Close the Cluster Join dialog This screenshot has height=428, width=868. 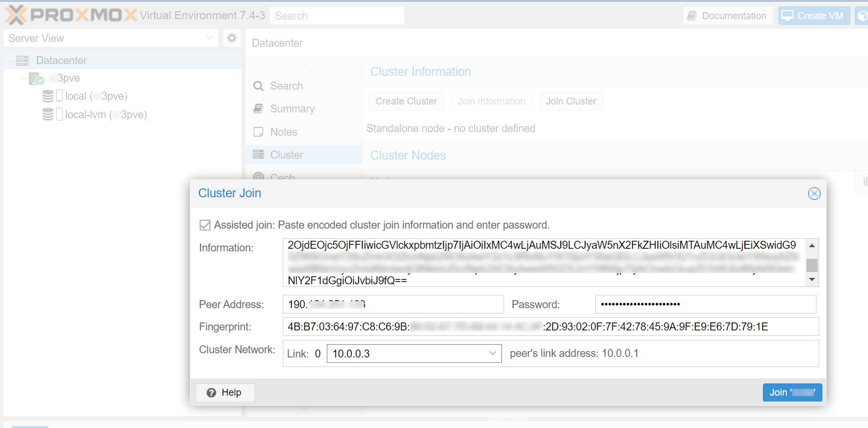(x=814, y=194)
